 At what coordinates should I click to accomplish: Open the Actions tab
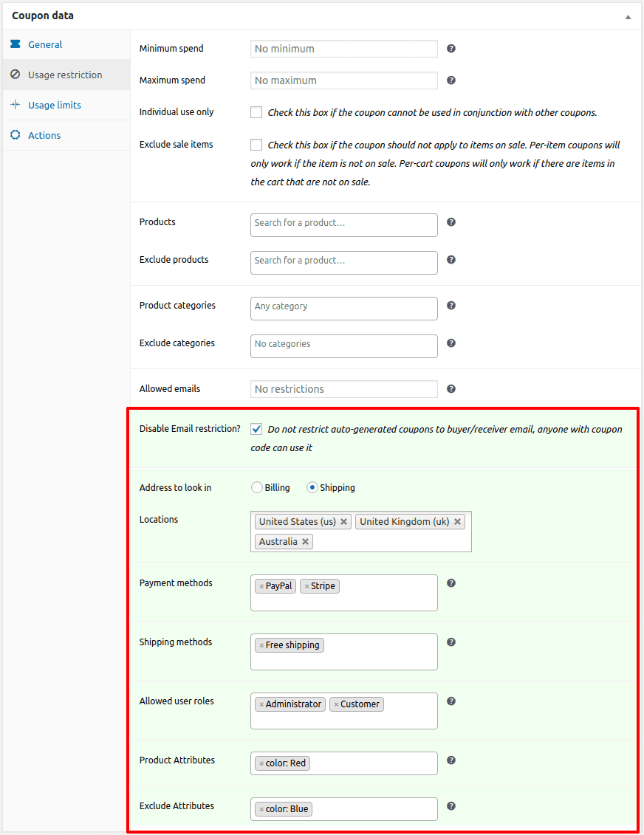tap(66, 135)
